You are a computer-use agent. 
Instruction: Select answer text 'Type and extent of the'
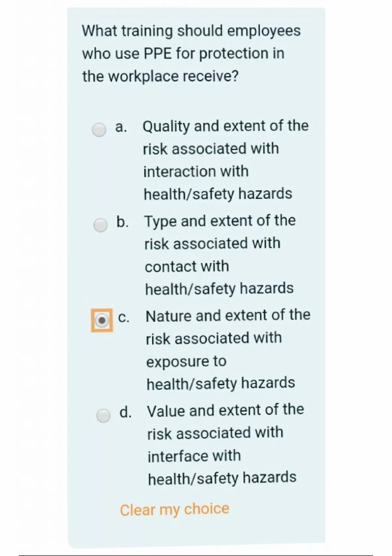[220, 221]
